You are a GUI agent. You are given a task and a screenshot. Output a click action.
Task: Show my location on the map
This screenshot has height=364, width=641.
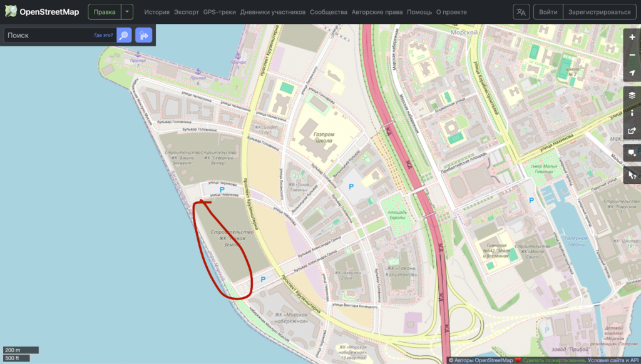[x=632, y=73]
